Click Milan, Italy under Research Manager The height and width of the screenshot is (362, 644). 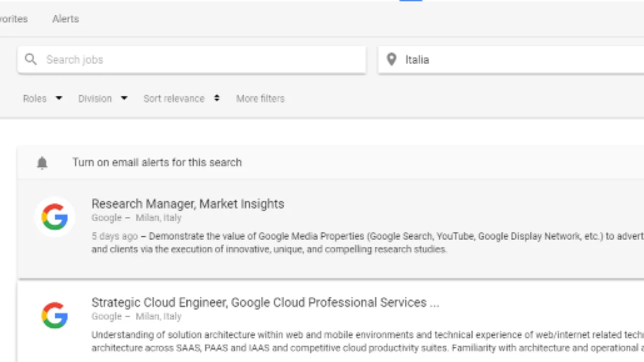(x=158, y=218)
